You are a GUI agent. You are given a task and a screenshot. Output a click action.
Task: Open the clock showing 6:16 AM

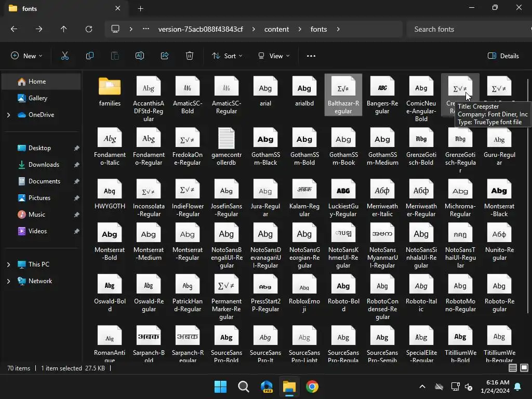coord(495,387)
